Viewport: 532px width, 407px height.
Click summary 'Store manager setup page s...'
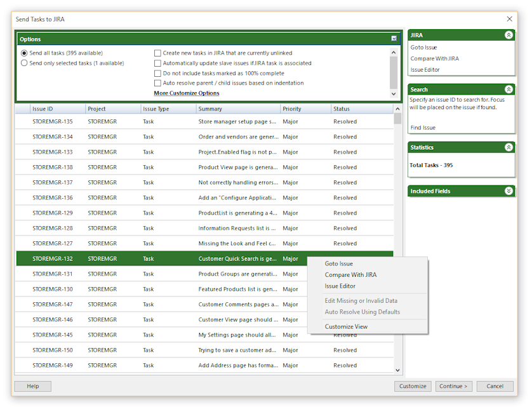tap(237, 121)
